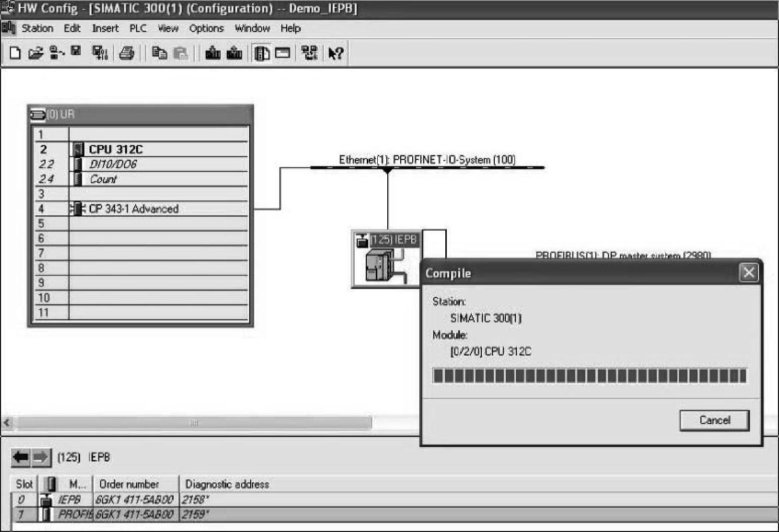Click the Count submodule icon

coord(78,179)
